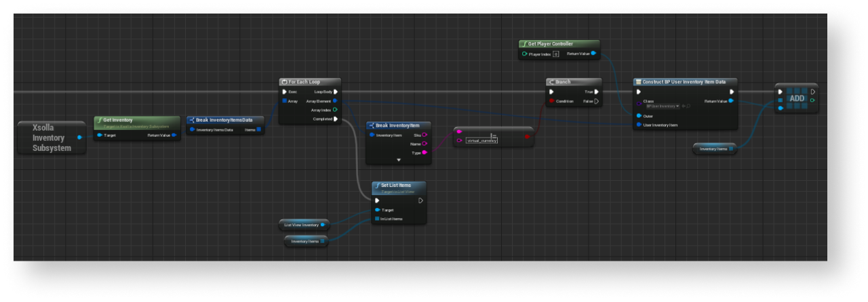
Task: Open the Class dropdown showing BP User Inventory
Action: 662,106
